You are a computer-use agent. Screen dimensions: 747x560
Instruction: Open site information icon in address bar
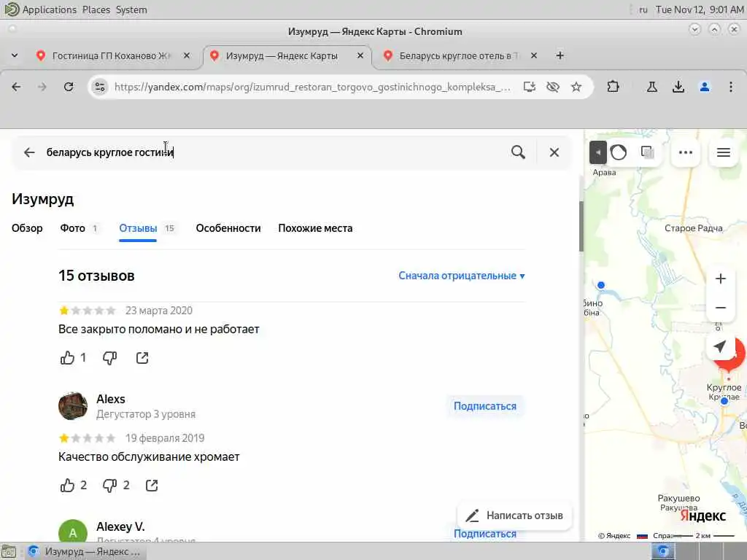pyautogui.click(x=99, y=87)
